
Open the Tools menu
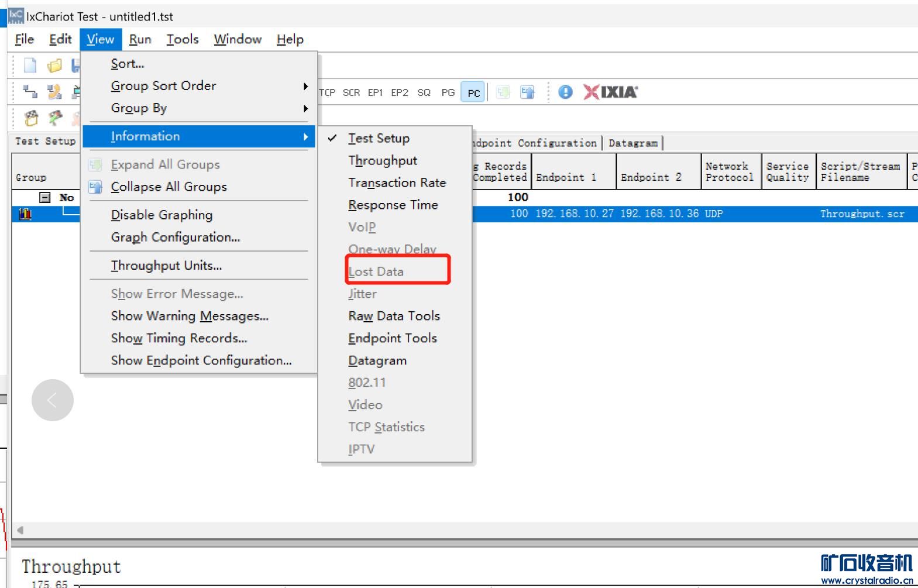pos(183,39)
